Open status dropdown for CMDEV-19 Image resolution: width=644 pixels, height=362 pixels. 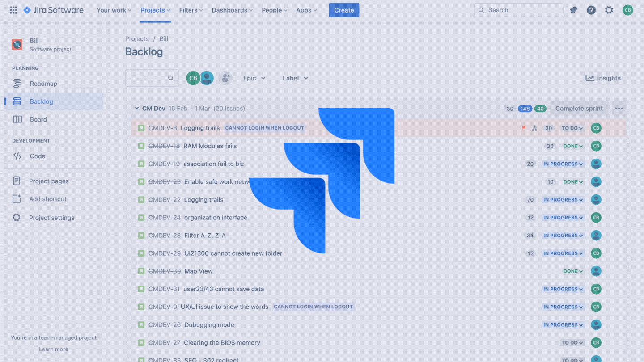coord(563,164)
